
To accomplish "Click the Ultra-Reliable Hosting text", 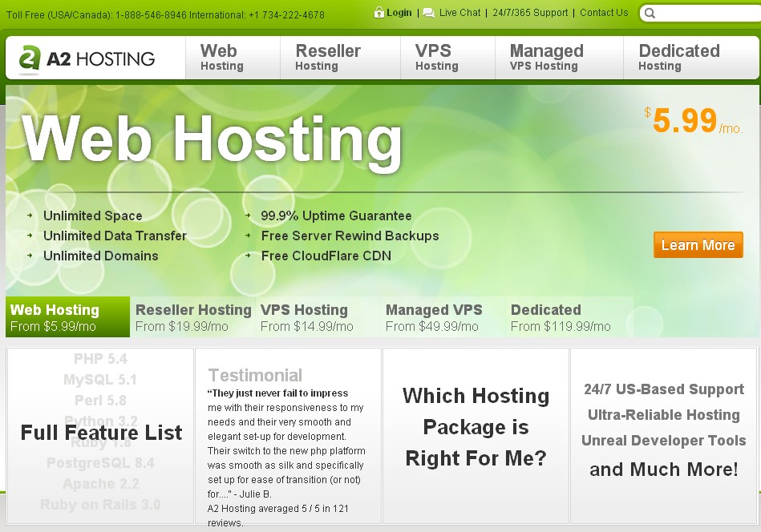I will pyautogui.click(x=663, y=415).
